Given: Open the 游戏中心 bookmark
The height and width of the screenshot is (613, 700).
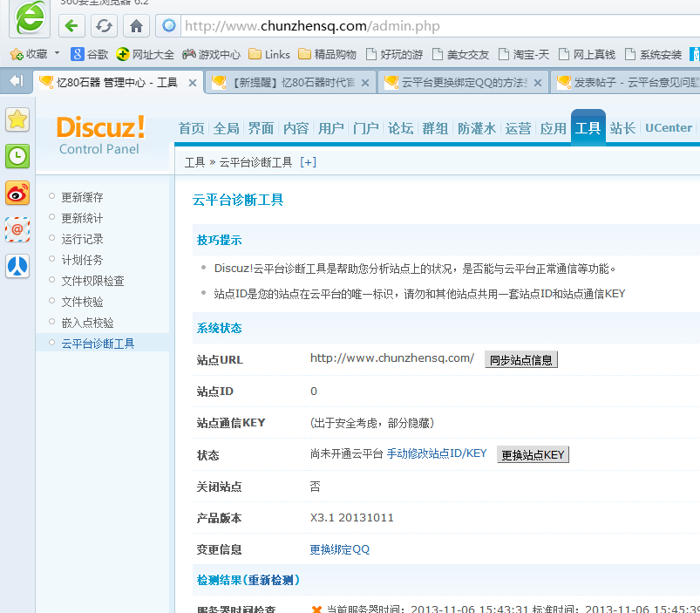Looking at the screenshot, I should pyautogui.click(x=212, y=54).
